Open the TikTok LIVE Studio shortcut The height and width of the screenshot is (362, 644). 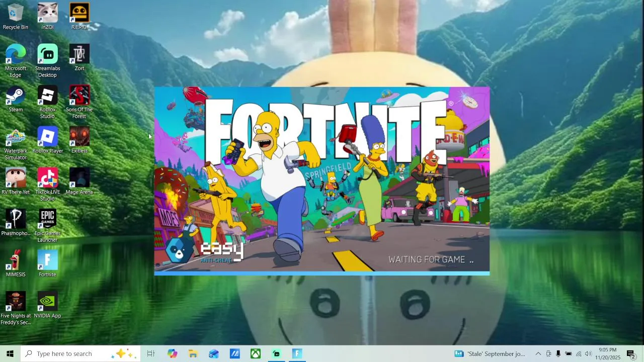47,185
